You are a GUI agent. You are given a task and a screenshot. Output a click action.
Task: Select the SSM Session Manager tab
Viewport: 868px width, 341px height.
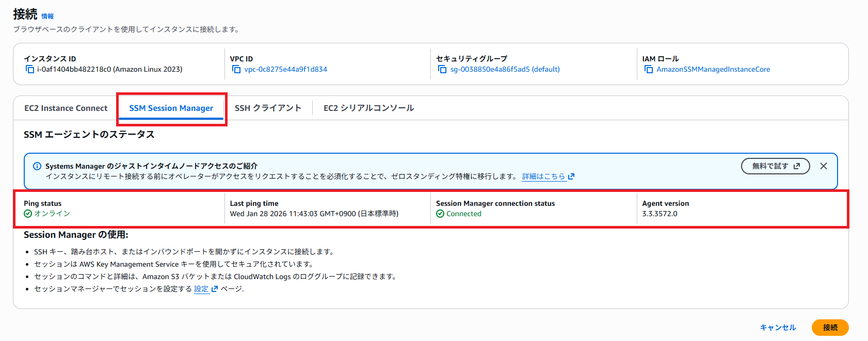[171, 108]
